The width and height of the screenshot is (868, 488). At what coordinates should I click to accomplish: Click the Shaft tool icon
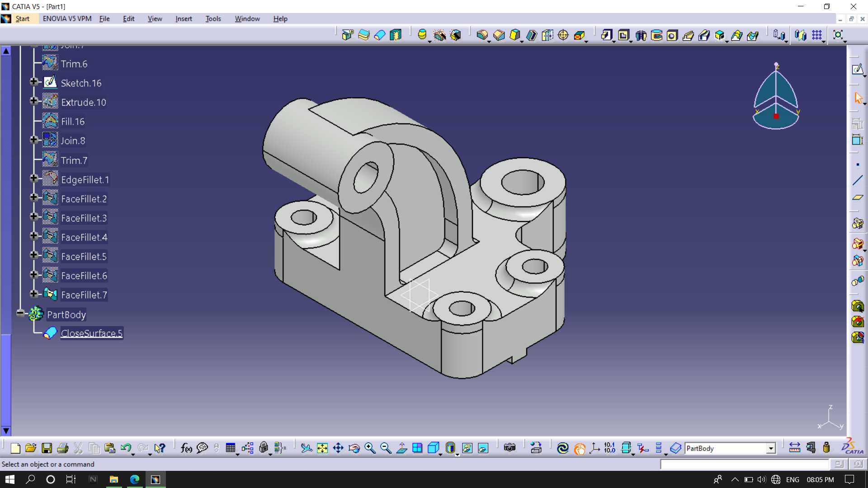[x=641, y=35]
